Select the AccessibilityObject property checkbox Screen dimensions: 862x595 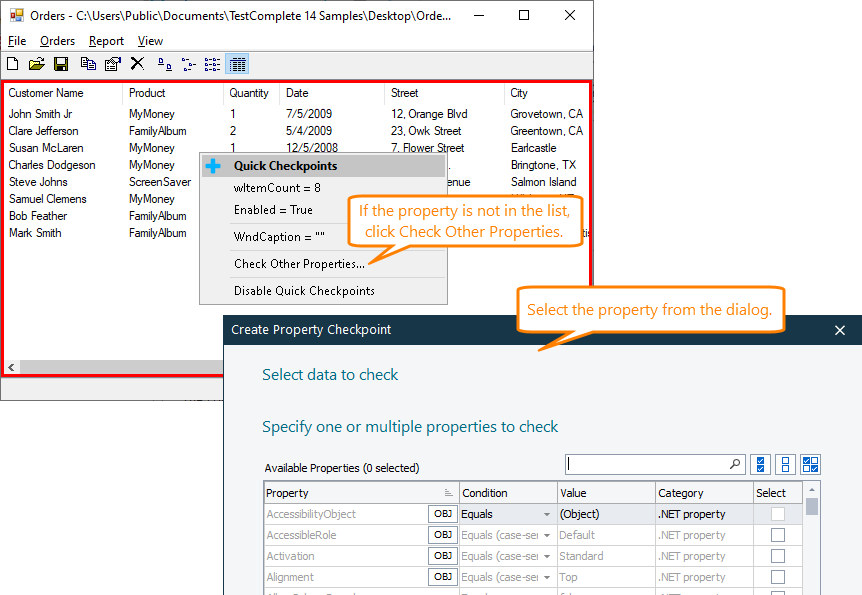click(x=776, y=514)
